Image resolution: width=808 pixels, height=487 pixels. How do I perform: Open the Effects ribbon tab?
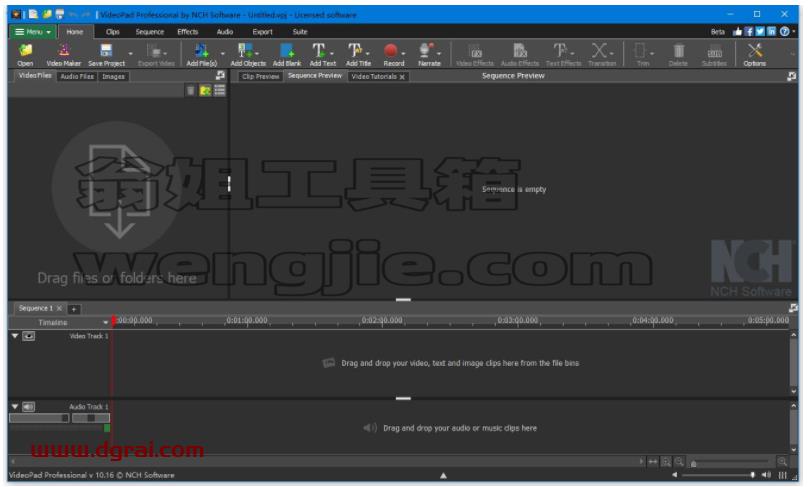(188, 32)
